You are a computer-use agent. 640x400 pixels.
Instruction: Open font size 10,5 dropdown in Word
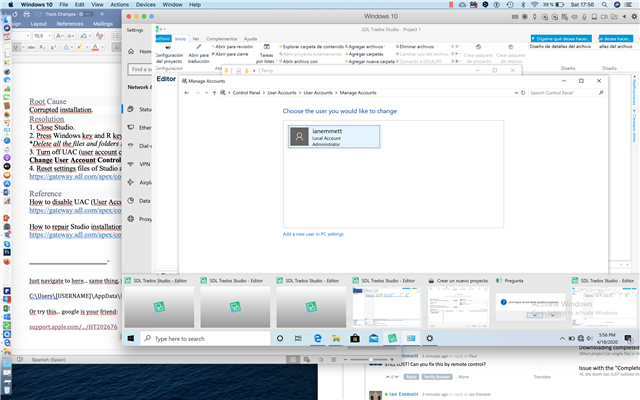click(x=50, y=36)
